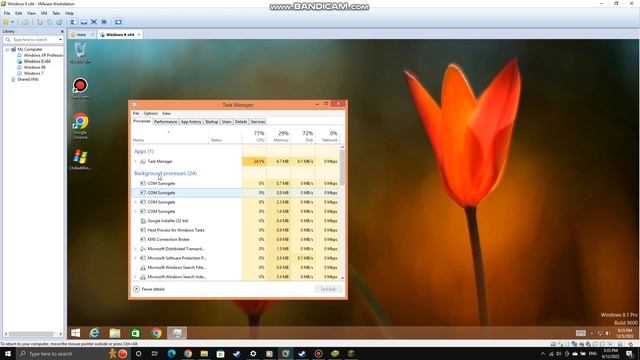Expand the Microsoft Windows Search Indexer row
The width and height of the screenshot is (640, 360).
136,277
